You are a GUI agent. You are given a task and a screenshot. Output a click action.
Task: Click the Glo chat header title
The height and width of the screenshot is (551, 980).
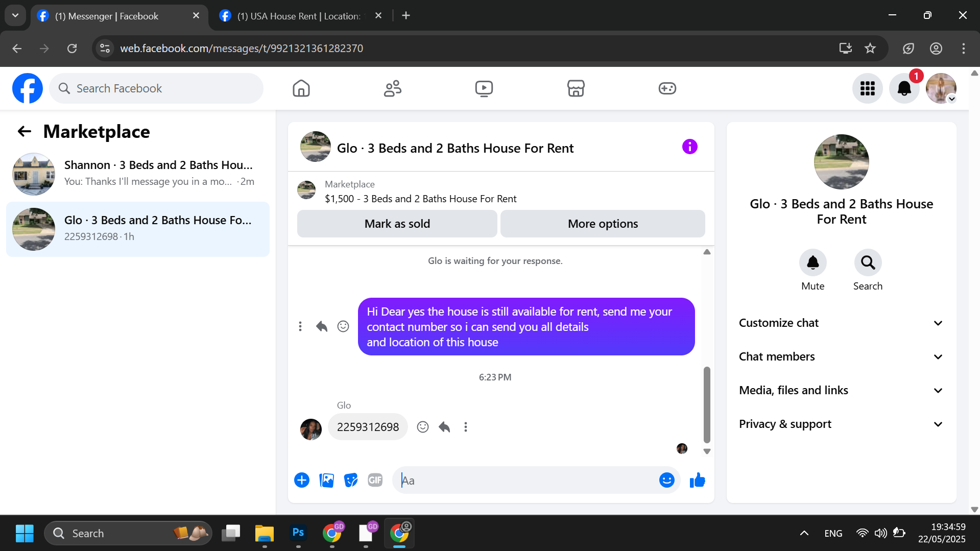[455, 149]
